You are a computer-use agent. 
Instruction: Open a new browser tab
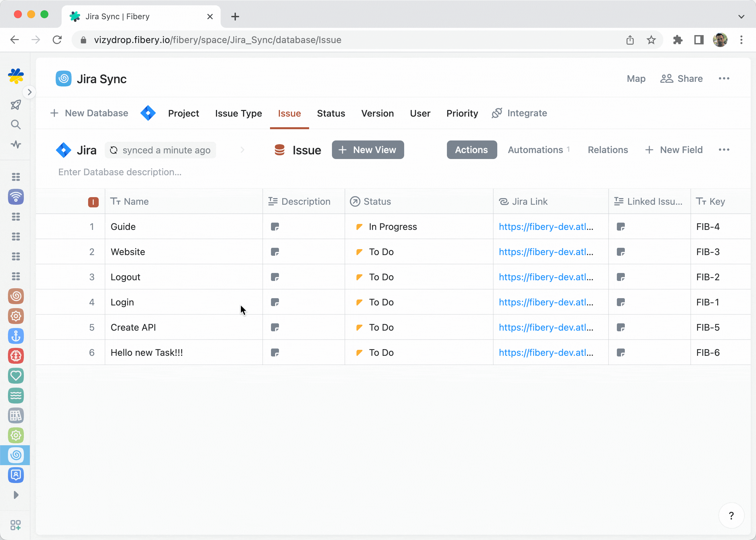click(x=235, y=16)
